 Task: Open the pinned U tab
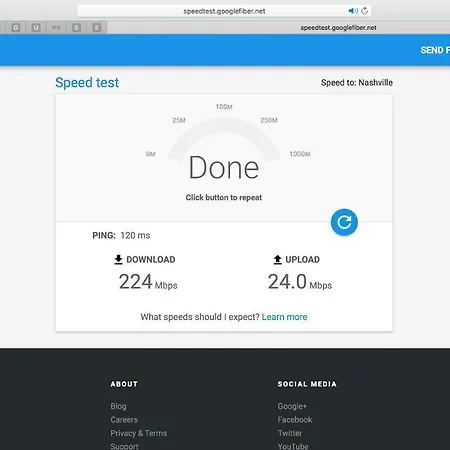coord(36,27)
